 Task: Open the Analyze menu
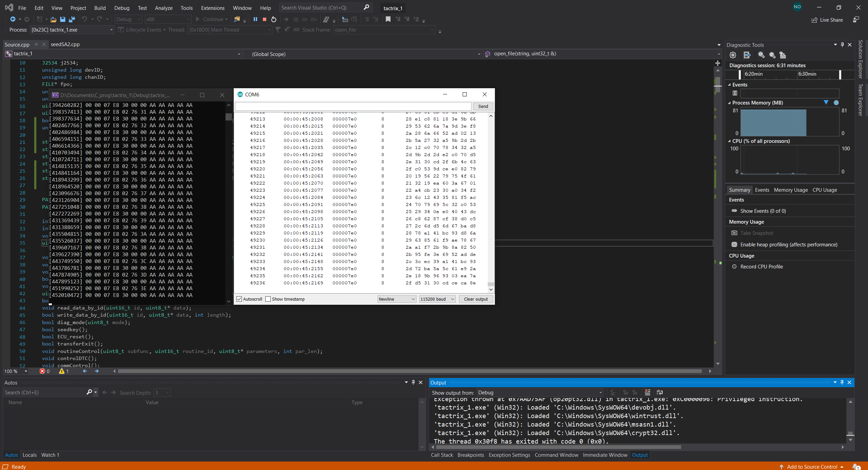(163, 8)
